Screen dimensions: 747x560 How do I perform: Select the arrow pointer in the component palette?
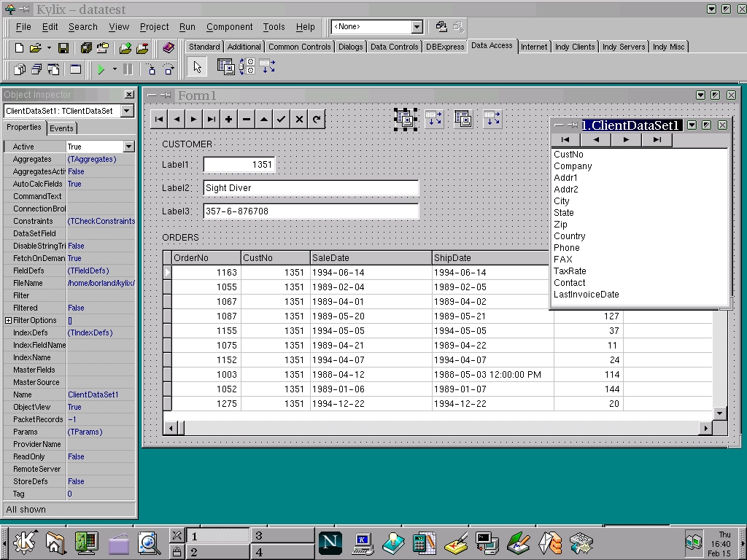tap(197, 67)
